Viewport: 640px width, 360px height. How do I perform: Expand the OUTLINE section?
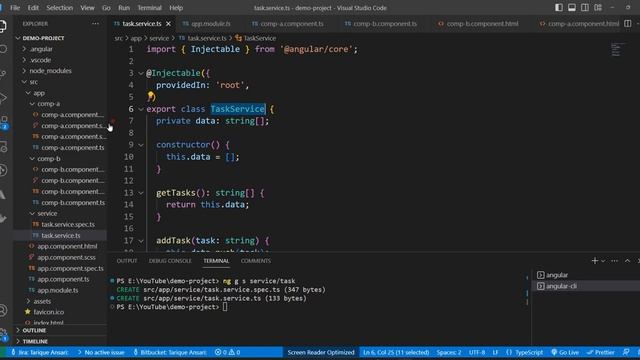pos(60,330)
